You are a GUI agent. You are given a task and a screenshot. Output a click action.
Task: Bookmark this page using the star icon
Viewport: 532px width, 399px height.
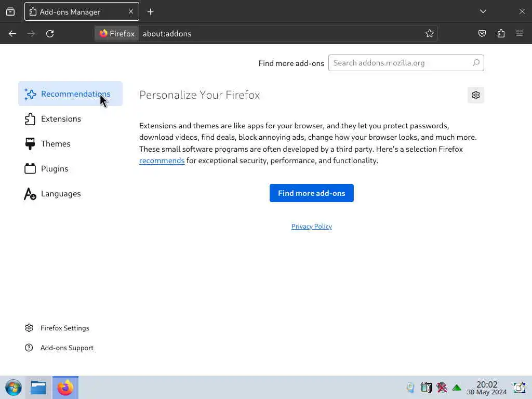click(x=430, y=33)
